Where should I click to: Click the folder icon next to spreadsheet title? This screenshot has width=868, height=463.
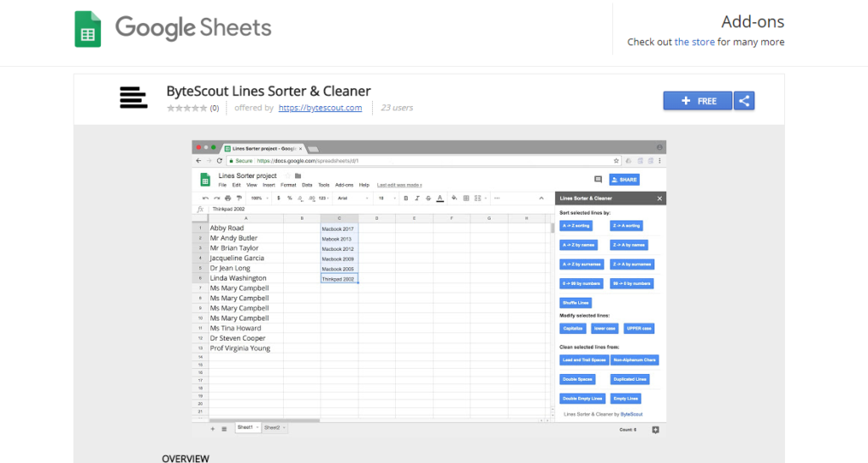point(298,176)
